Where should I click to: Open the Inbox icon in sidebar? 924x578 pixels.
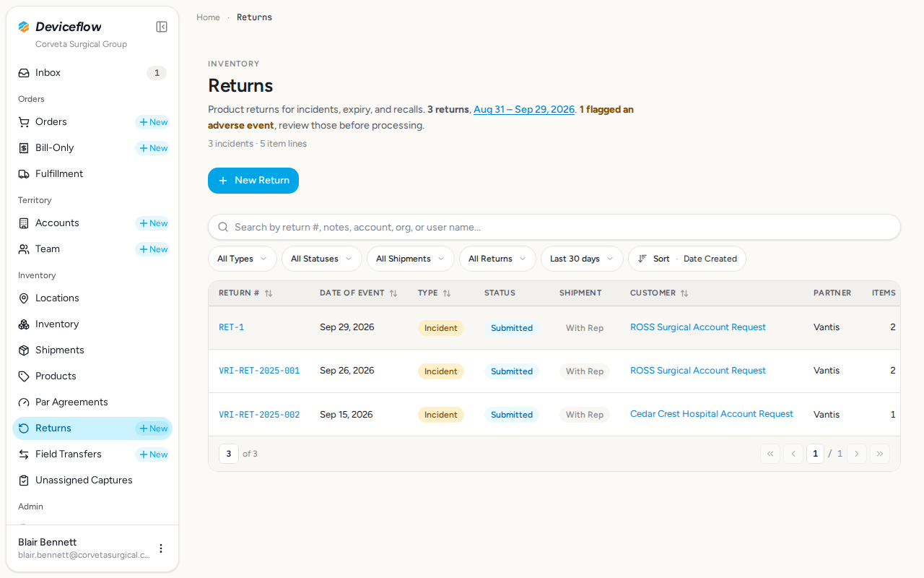click(x=24, y=73)
